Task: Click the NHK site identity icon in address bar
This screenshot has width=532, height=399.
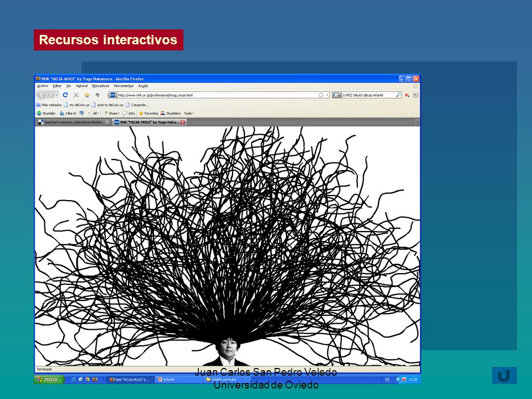Action: click(x=112, y=95)
